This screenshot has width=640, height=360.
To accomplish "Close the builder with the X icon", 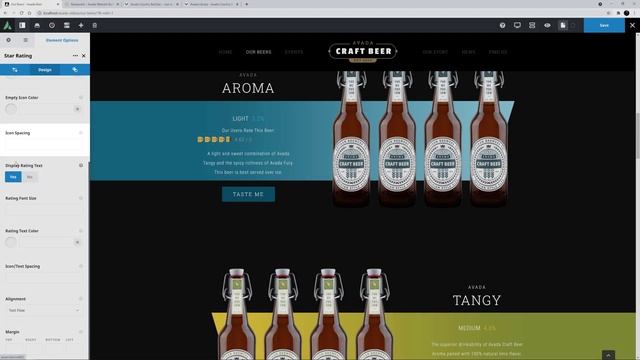I will 632,25.
